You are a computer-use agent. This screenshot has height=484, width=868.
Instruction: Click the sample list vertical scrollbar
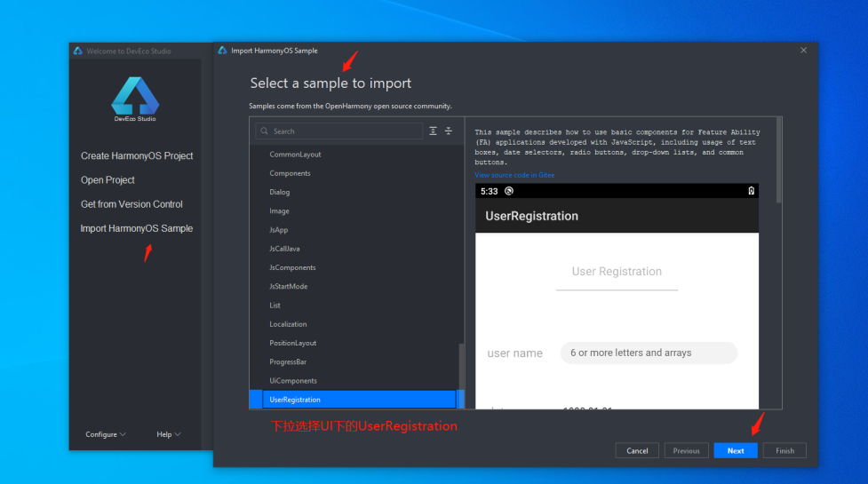tap(460, 373)
